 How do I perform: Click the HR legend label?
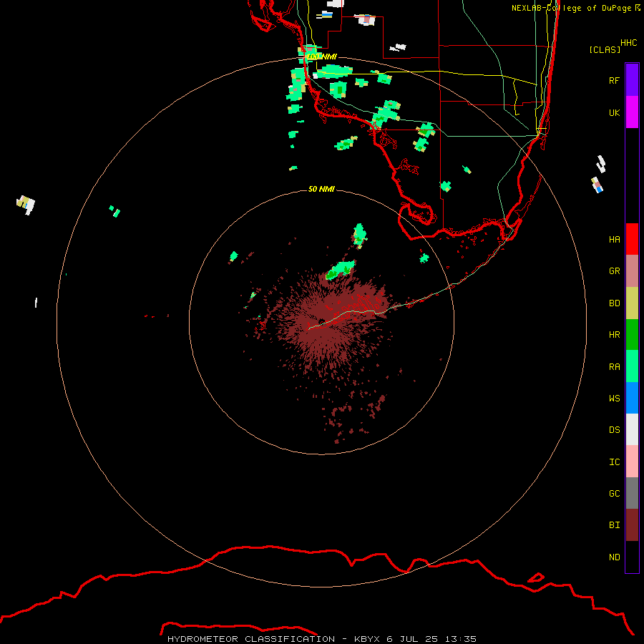click(x=614, y=335)
